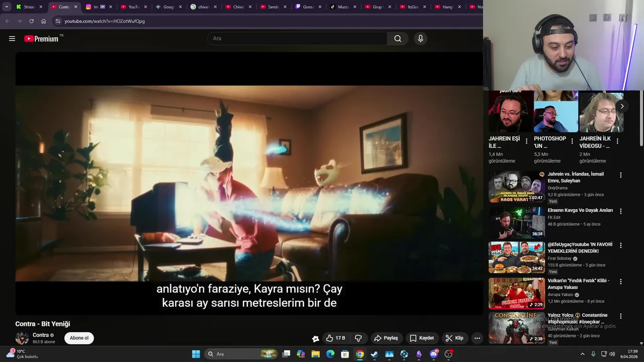Open options for 'Yalnız Yolcu' Constantine video
Screen dimensions: 644x362
click(620, 316)
